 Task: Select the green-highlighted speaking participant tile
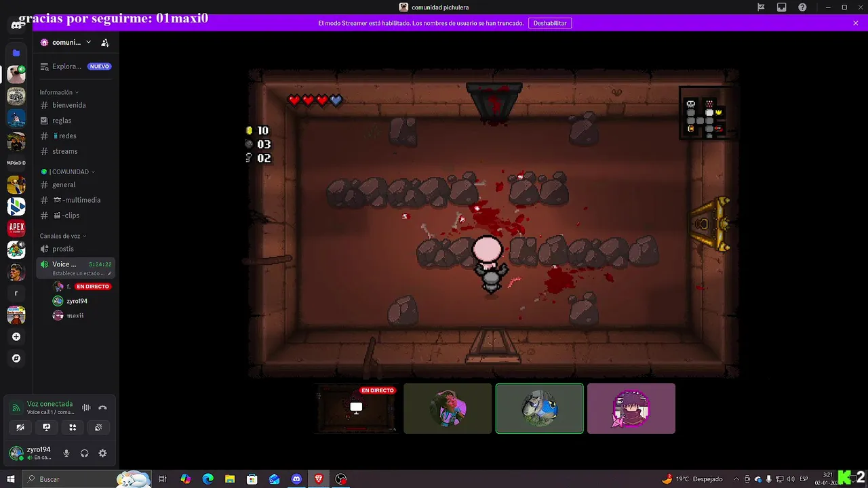click(x=539, y=408)
